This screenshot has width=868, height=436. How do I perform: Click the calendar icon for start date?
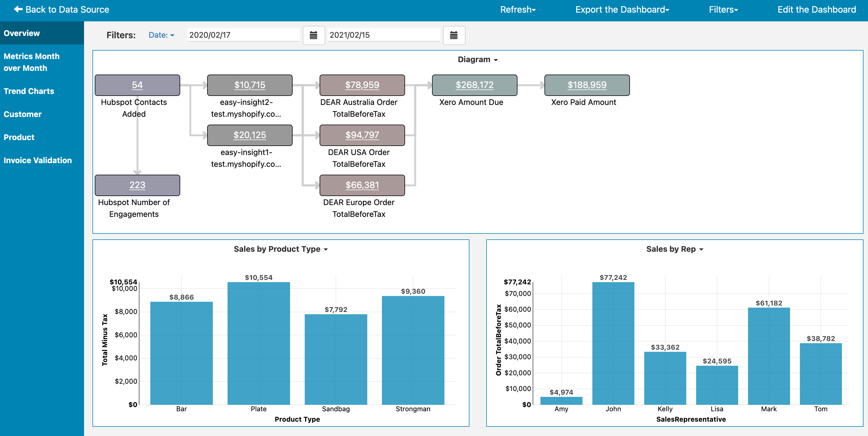click(x=312, y=36)
